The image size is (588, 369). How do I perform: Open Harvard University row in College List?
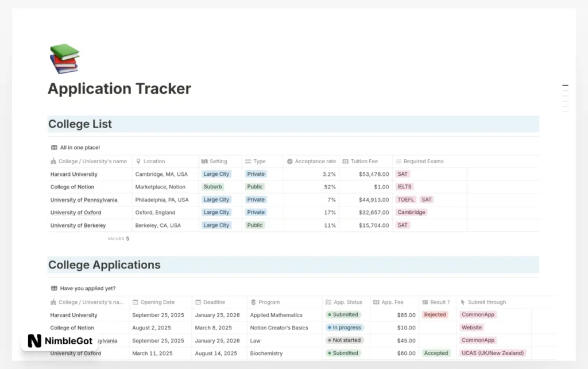(74, 174)
